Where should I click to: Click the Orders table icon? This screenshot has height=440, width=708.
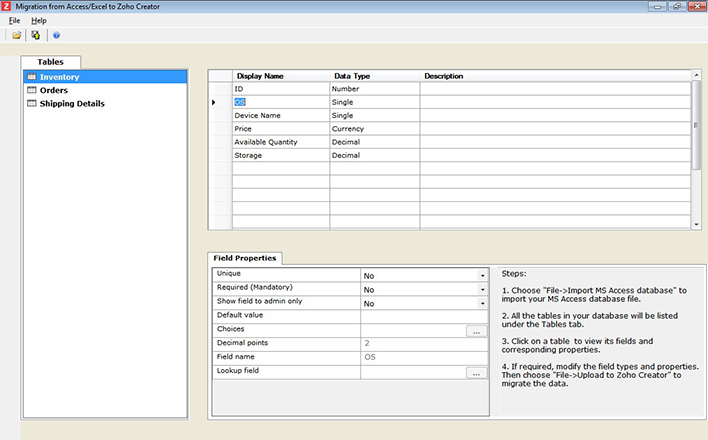[31, 90]
